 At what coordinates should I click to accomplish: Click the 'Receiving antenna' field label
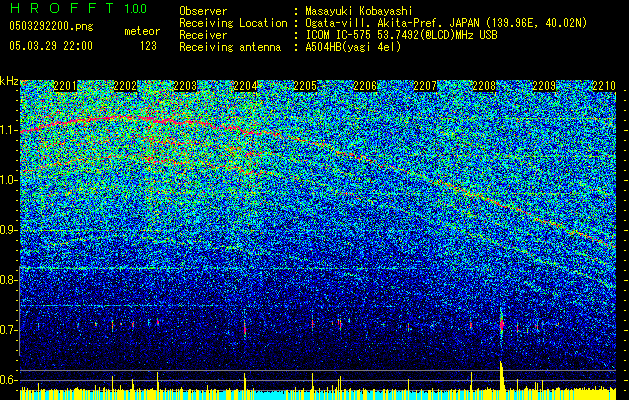point(230,47)
